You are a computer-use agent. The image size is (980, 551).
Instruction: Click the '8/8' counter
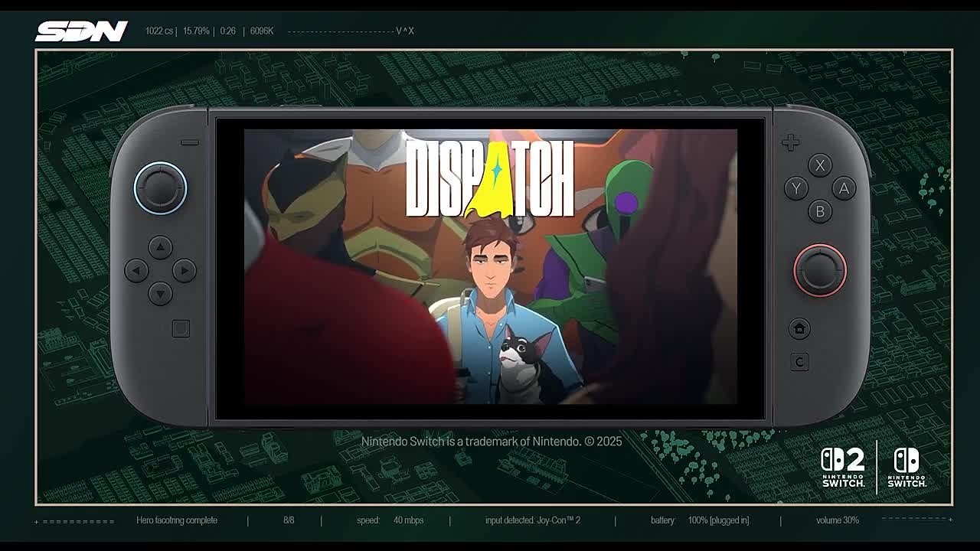(x=289, y=520)
